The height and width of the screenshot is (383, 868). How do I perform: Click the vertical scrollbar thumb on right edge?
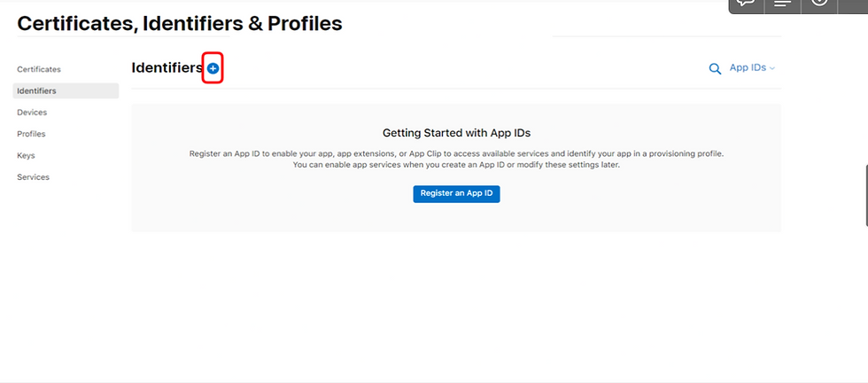[x=864, y=193]
